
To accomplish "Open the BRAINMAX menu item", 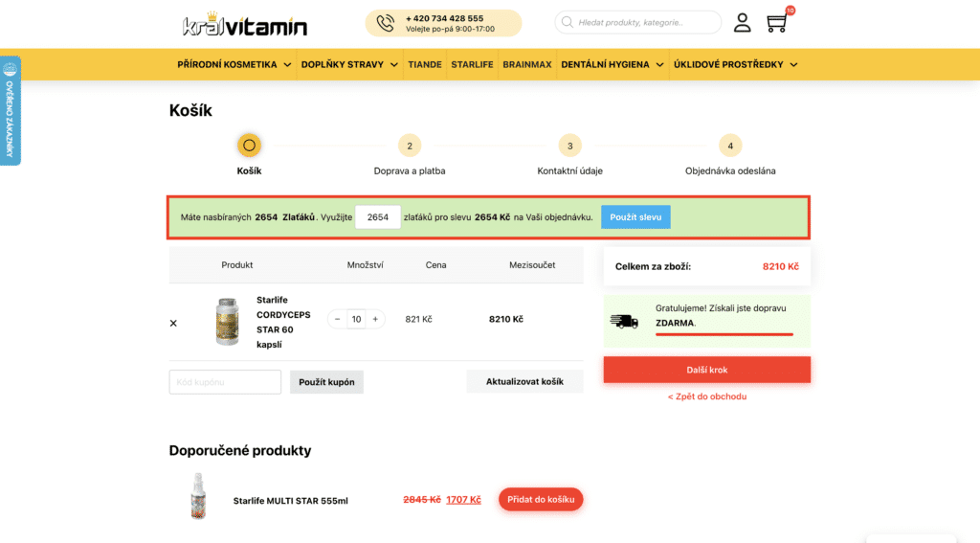I will [x=527, y=64].
